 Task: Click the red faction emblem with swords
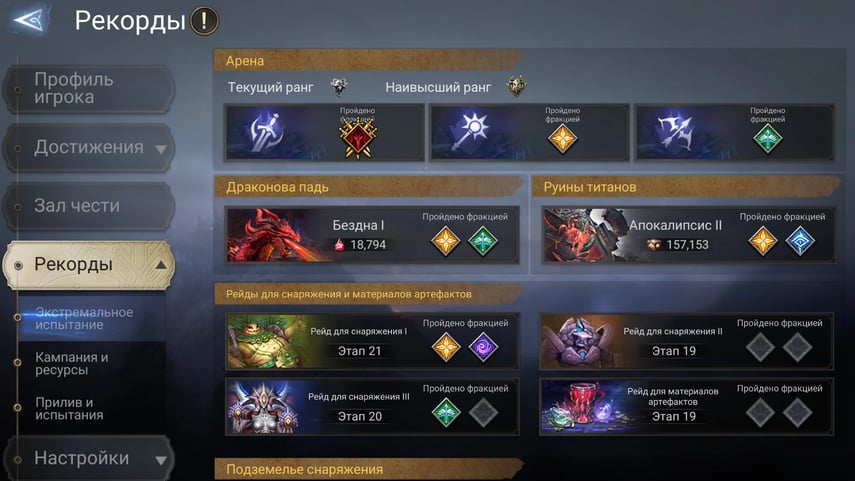click(358, 139)
